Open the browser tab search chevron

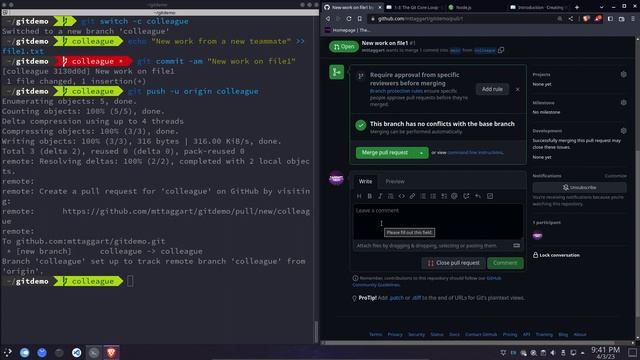[x=601, y=7]
